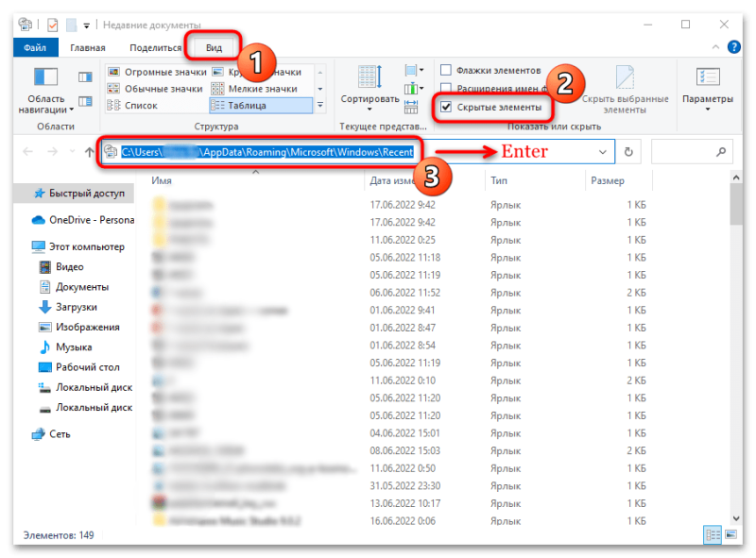The height and width of the screenshot is (558, 756).
Task: Expand the address bar history dropdown
Action: coord(602,152)
